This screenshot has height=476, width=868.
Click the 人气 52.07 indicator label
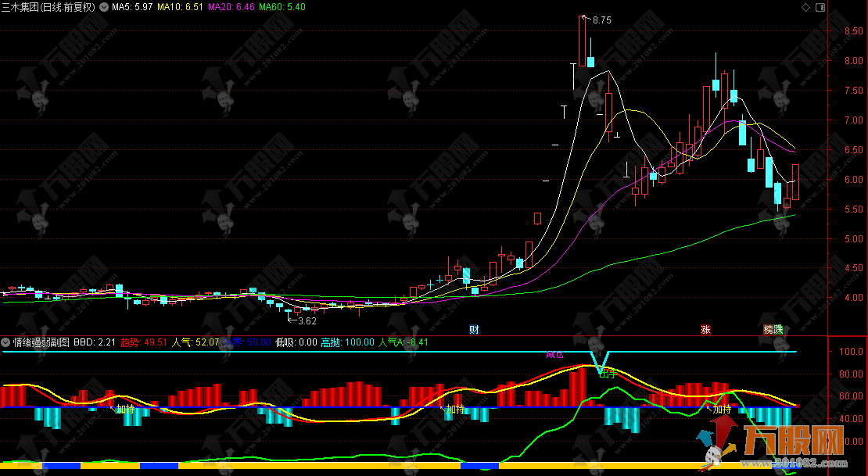(x=195, y=342)
